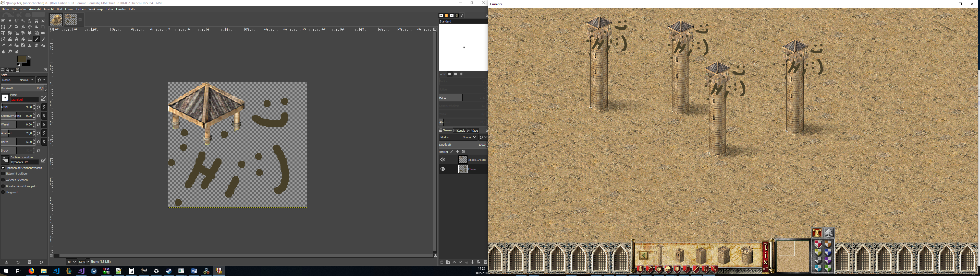Reset tool options to default values
Image resolution: width=980 pixels, height=276 pixels.
pyautogui.click(x=41, y=262)
